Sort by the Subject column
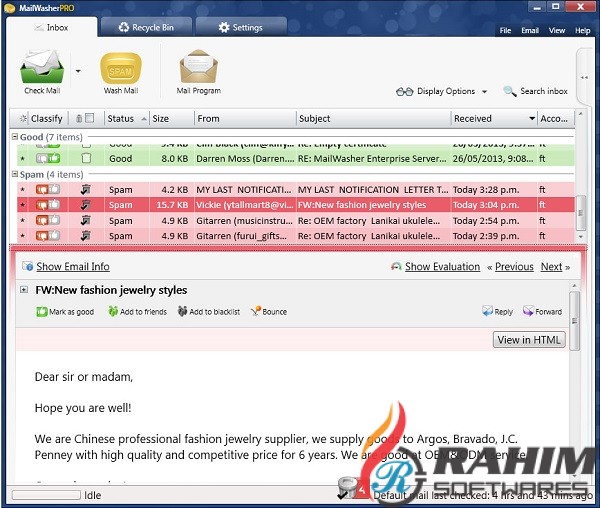The height and width of the screenshot is (508, 600). point(373,119)
